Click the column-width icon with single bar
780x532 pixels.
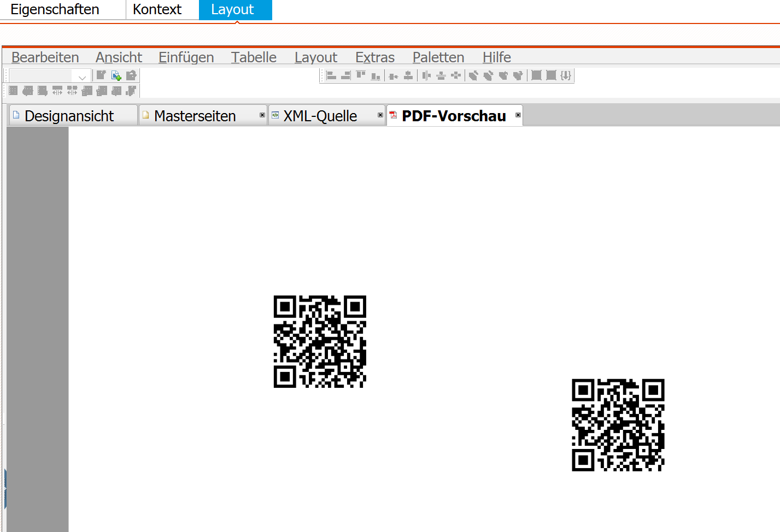tap(57, 91)
